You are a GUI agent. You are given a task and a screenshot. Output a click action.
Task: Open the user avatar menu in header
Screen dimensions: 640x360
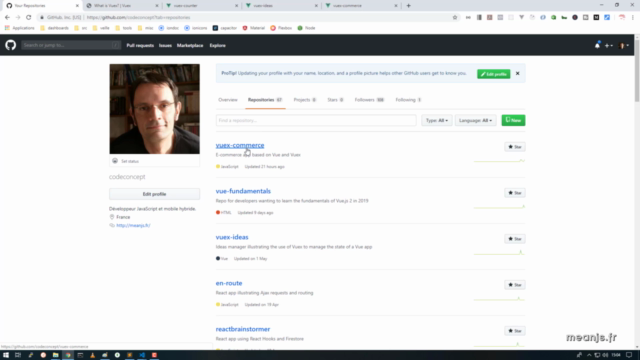coord(624,46)
